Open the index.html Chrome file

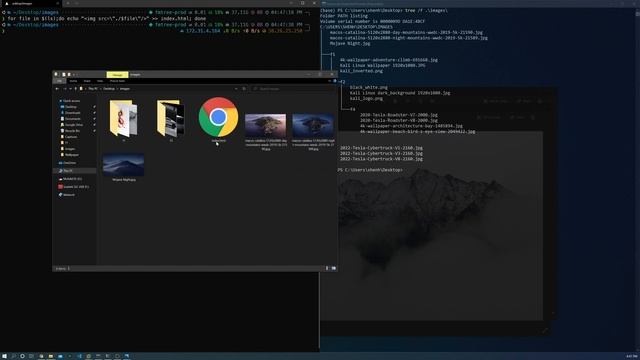(x=218, y=117)
